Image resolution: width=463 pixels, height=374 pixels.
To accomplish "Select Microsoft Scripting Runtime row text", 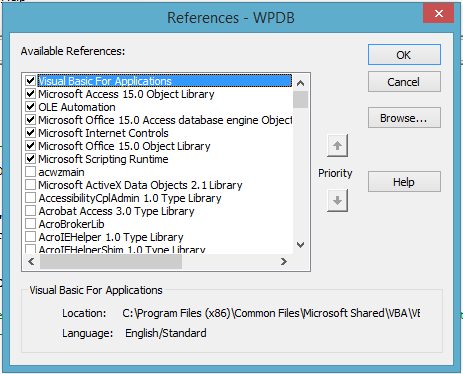I will pos(103,159).
